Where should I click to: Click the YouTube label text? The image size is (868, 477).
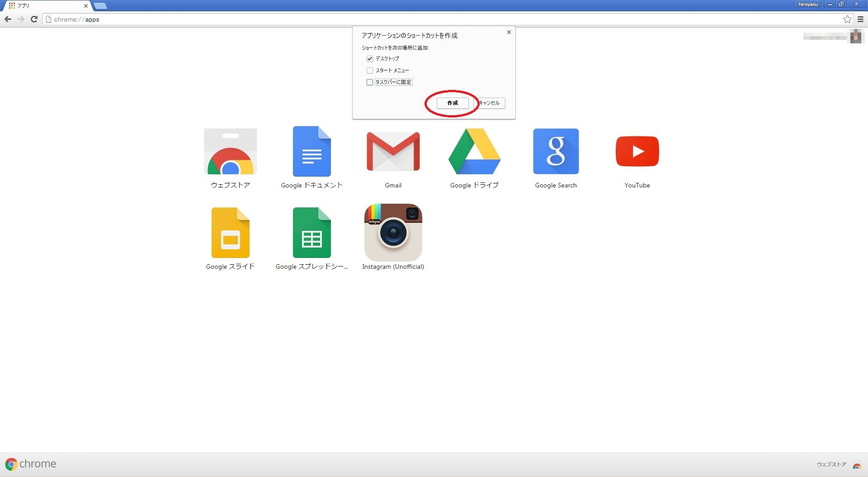click(x=637, y=185)
